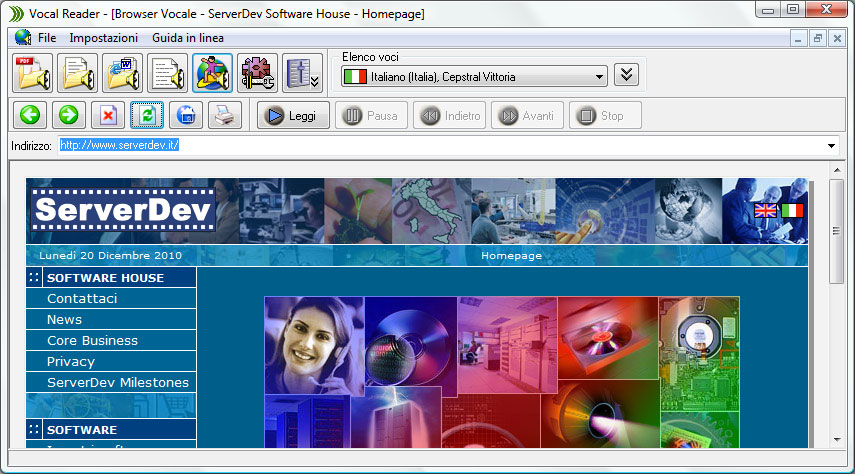Image resolution: width=855 pixels, height=474 pixels.
Task: Restore the inner browser child window
Action: click(x=817, y=38)
